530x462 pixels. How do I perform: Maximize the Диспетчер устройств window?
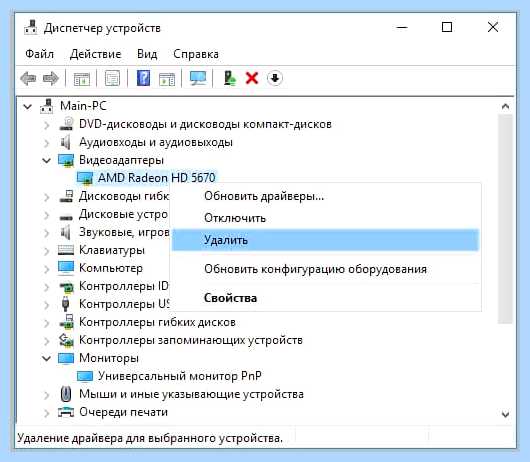pos(447,27)
